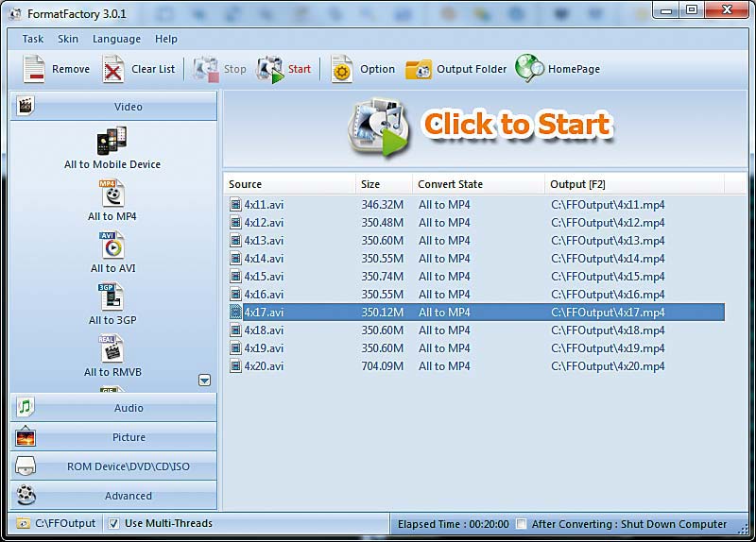Click the Option text label
The height and width of the screenshot is (542, 756).
click(377, 69)
